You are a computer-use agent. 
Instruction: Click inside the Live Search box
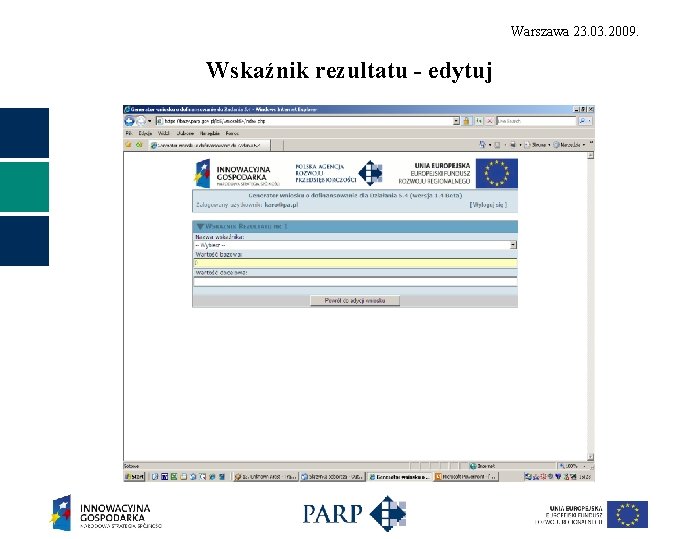(x=536, y=121)
